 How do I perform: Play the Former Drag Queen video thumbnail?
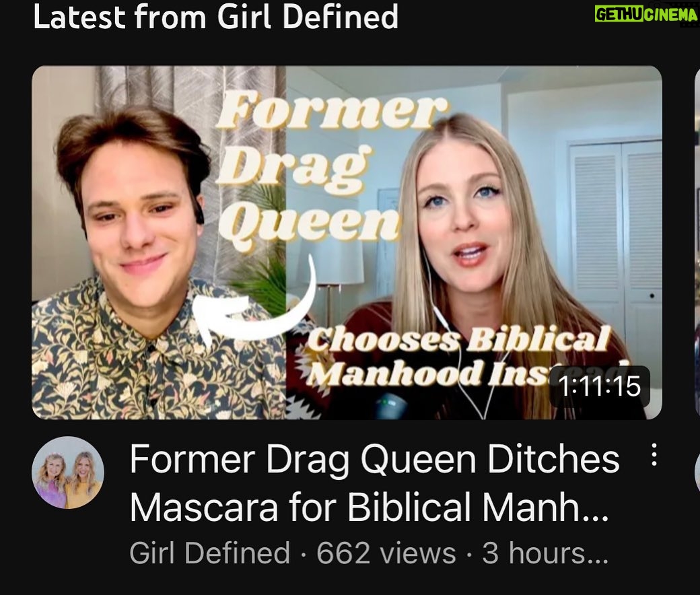click(347, 242)
